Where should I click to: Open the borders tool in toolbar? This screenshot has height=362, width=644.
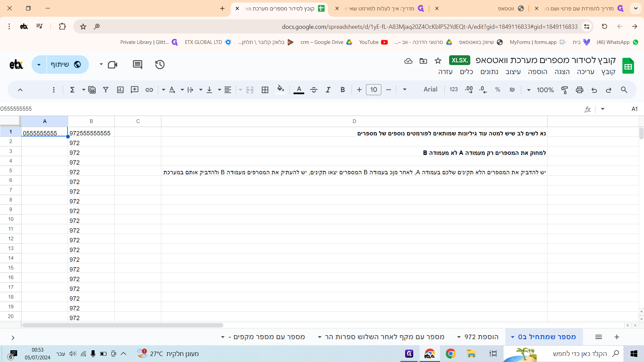(265, 90)
